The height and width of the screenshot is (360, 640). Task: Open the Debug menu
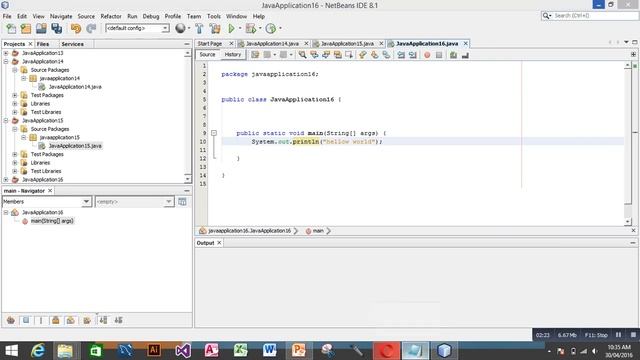[151, 16]
